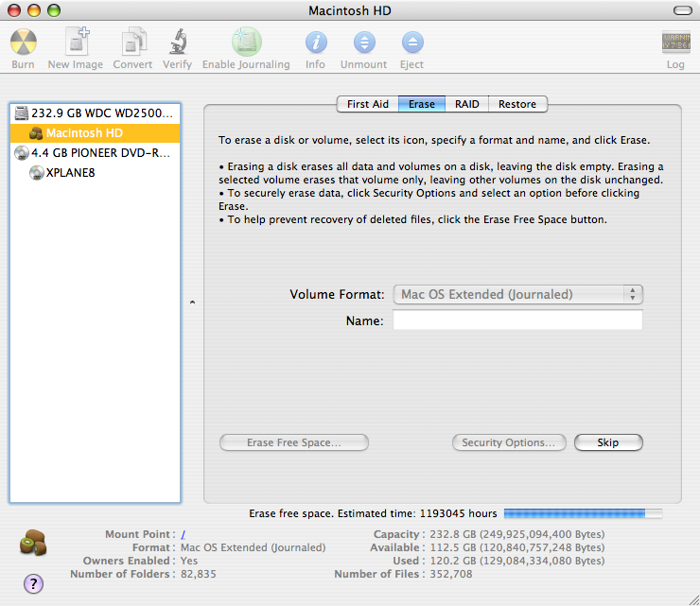Screen dimensions: 700x606
Task: Select the Erase tab
Action: 422,104
